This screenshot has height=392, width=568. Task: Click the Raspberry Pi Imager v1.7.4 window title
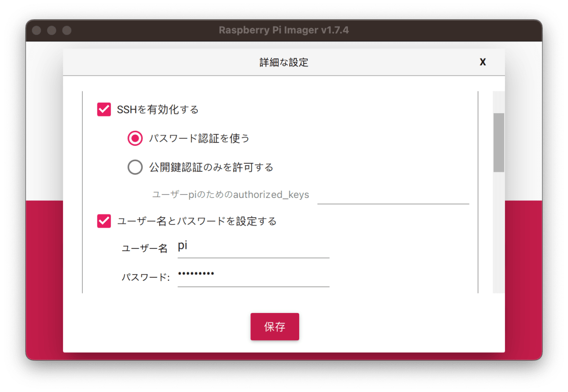284,30
